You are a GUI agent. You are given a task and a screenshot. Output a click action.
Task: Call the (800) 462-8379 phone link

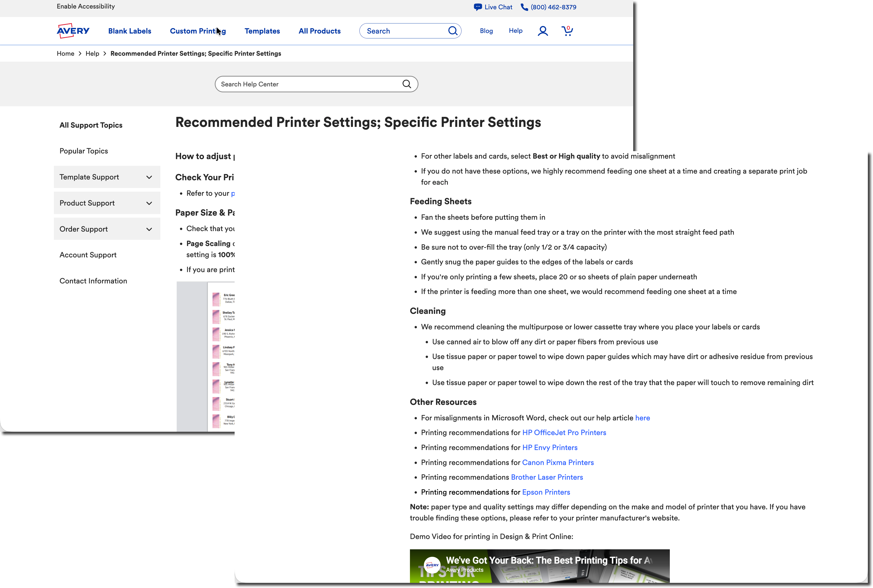[x=553, y=7]
